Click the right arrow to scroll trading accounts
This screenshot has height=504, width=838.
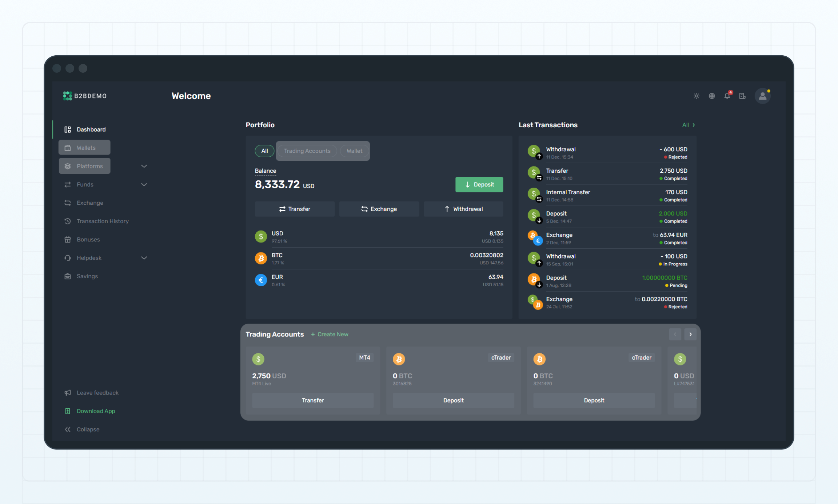coord(690,334)
